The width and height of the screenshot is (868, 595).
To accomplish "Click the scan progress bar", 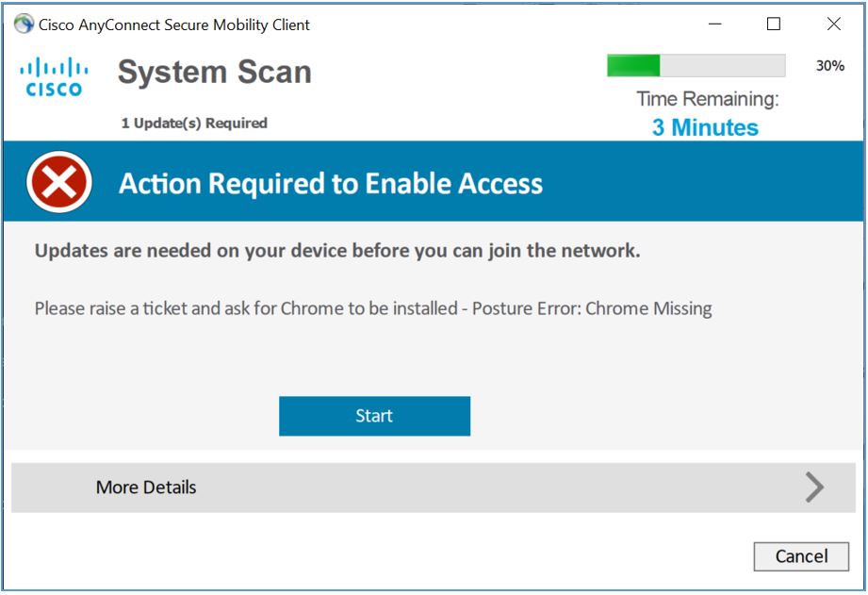I will pos(697,65).
